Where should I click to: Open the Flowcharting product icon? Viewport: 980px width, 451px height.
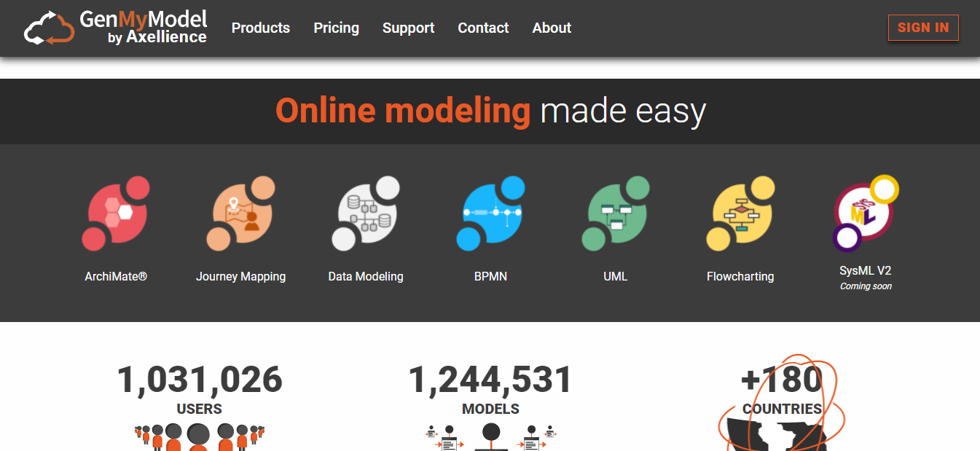pos(740,213)
